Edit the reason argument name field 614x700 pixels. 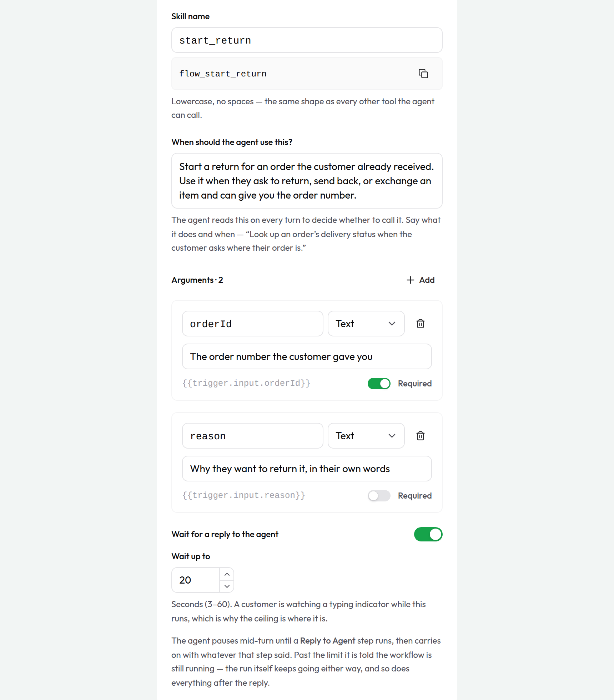click(x=253, y=436)
